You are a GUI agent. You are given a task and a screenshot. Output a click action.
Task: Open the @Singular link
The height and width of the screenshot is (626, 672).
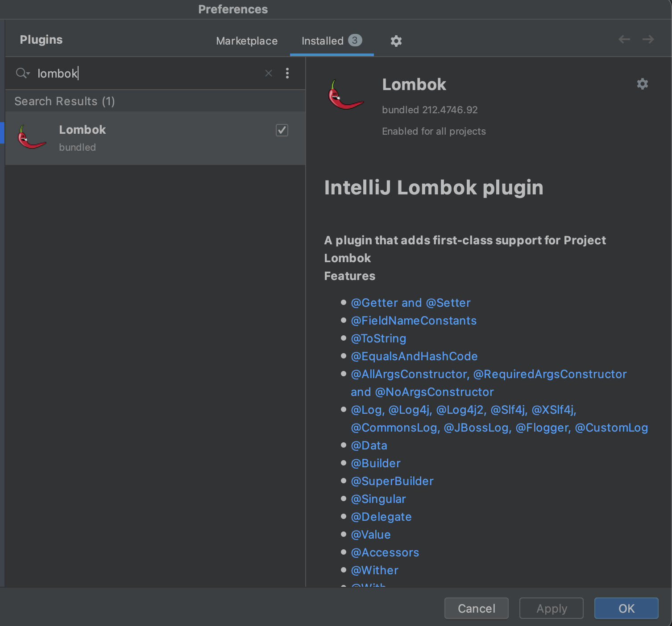pyautogui.click(x=378, y=499)
